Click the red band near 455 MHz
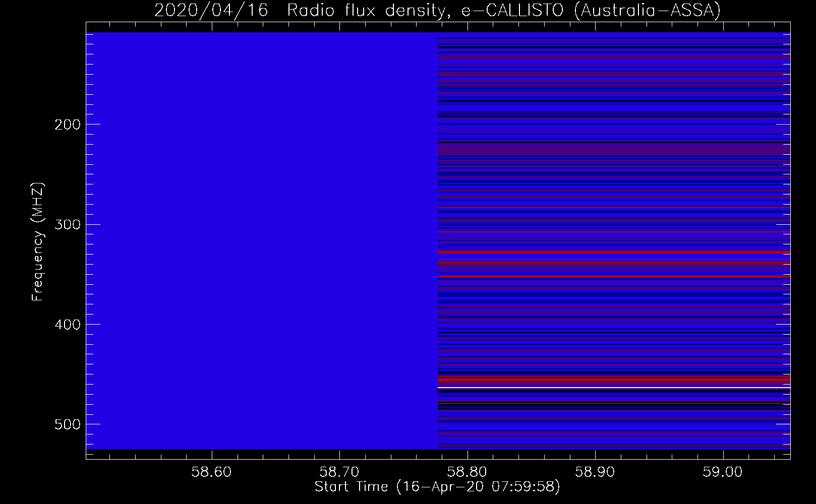Viewport: 816px width, 504px height. pos(614,379)
